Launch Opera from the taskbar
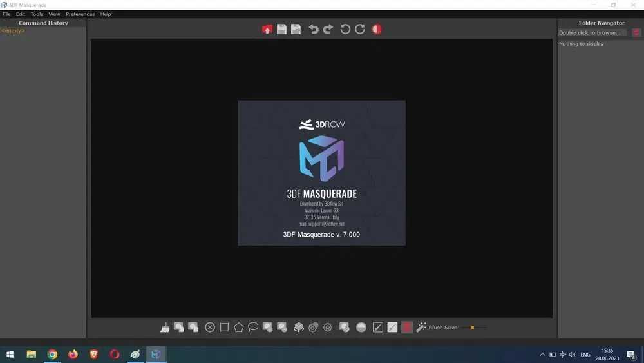Image resolution: width=644 pixels, height=363 pixels. [x=115, y=354]
